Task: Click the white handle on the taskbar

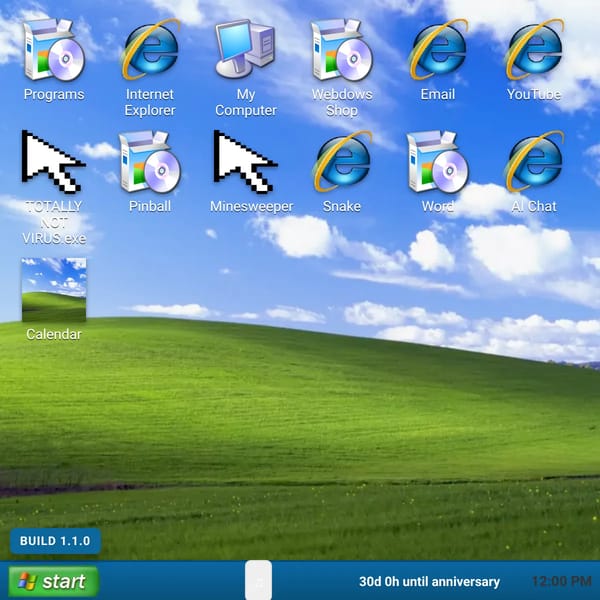Action: 259,580
